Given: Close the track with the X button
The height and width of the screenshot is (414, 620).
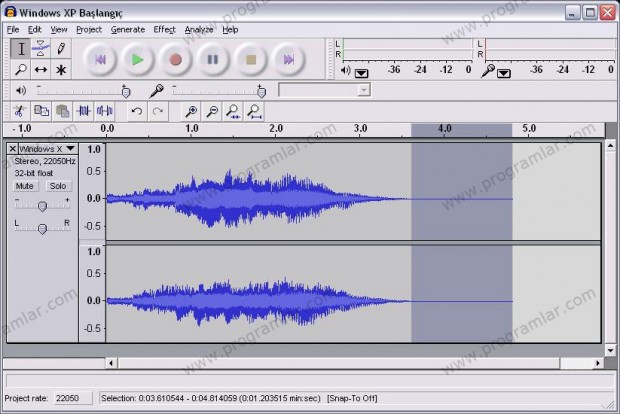Looking at the screenshot, I should [x=13, y=149].
